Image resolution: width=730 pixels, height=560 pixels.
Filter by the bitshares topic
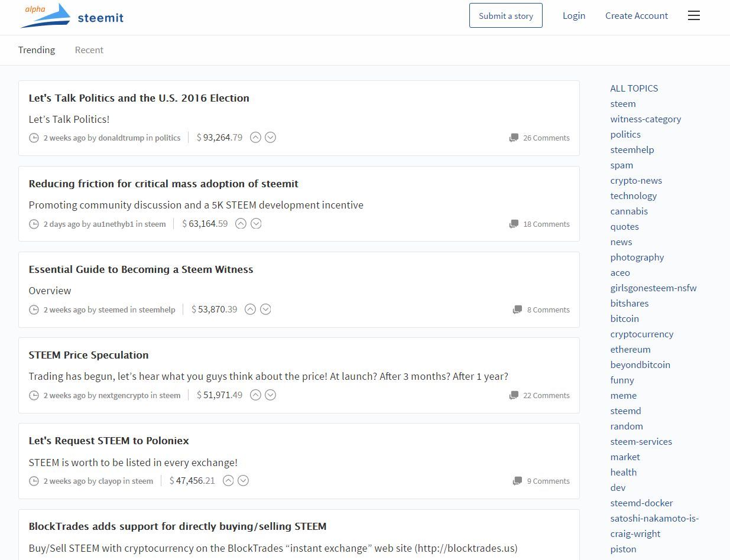[630, 304]
